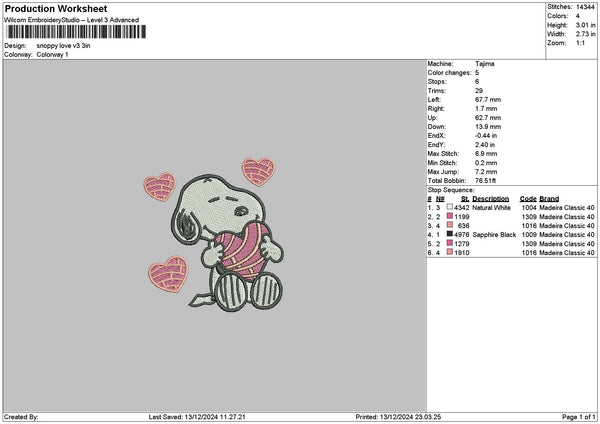This screenshot has width=600, height=424.
Task: Click the salmon swatch beside stitch count 1910
Action: pyautogui.click(x=450, y=252)
